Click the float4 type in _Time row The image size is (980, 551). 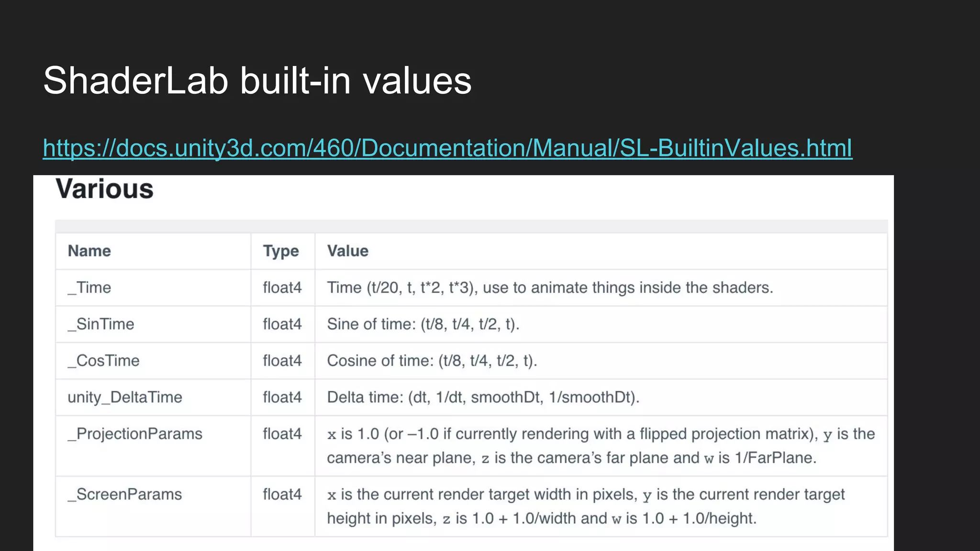pyautogui.click(x=282, y=287)
